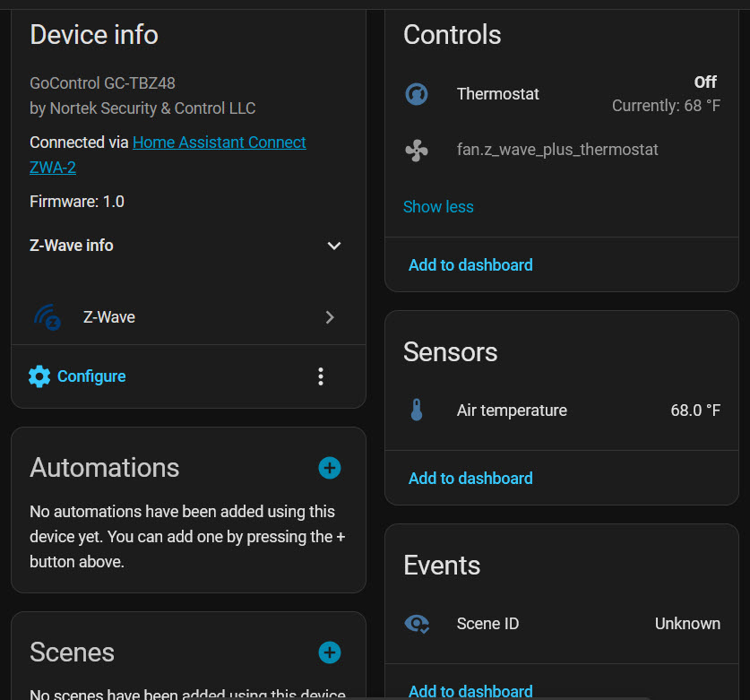
Task: Expand the Z-Wave info section
Action: click(333, 246)
